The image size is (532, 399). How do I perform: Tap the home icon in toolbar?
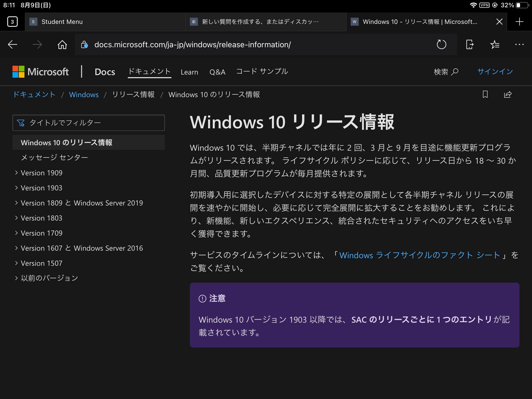[x=62, y=45]
